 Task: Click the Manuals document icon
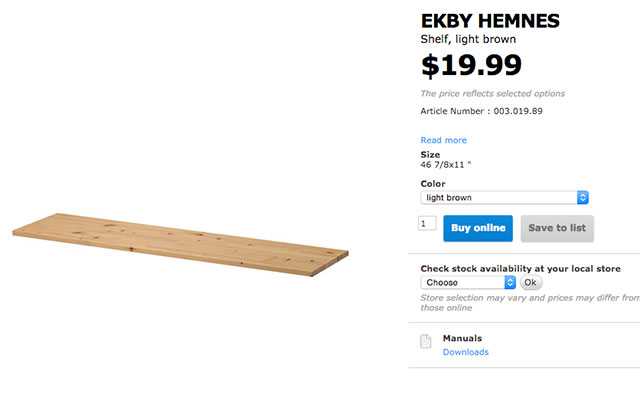pyautogui.click(x=426, y=342)
